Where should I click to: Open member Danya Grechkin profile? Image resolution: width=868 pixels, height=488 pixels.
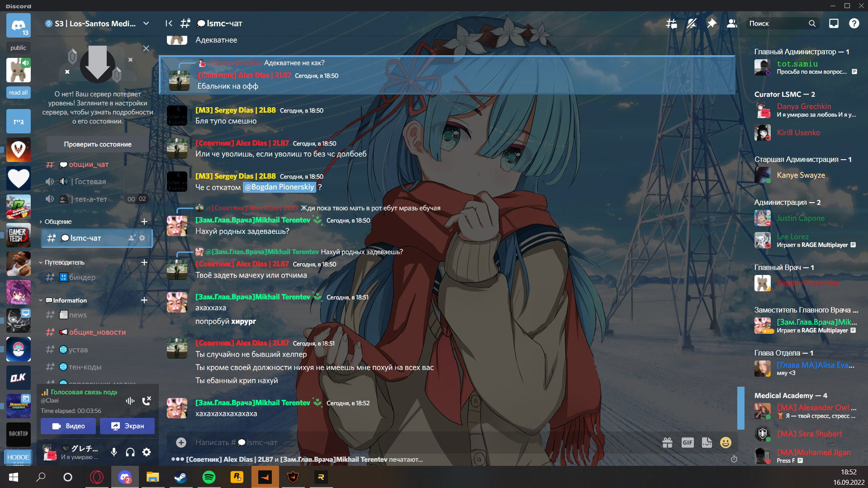pyautogui.click(x=805, y=110)
